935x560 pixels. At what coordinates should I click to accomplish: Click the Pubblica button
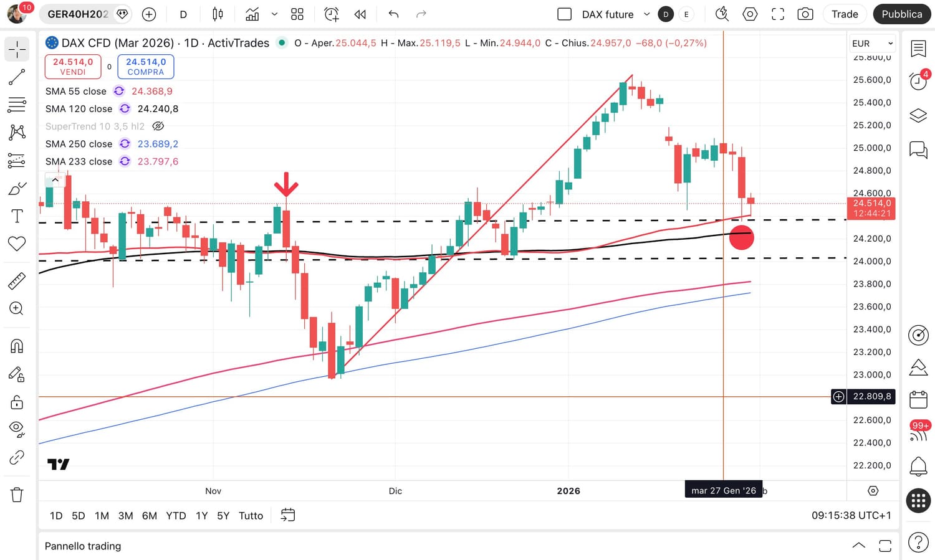901,14
